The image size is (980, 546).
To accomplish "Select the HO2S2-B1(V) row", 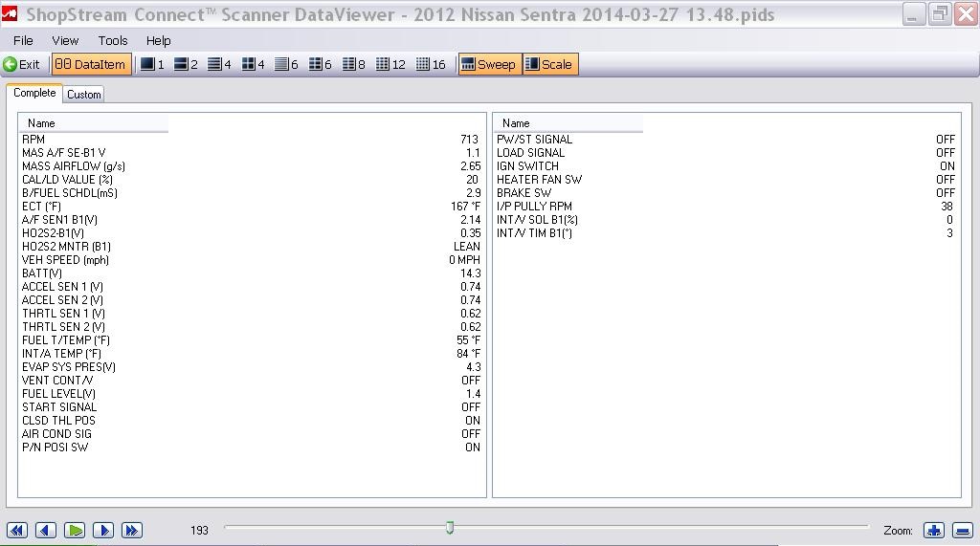I will click(252, 233).
